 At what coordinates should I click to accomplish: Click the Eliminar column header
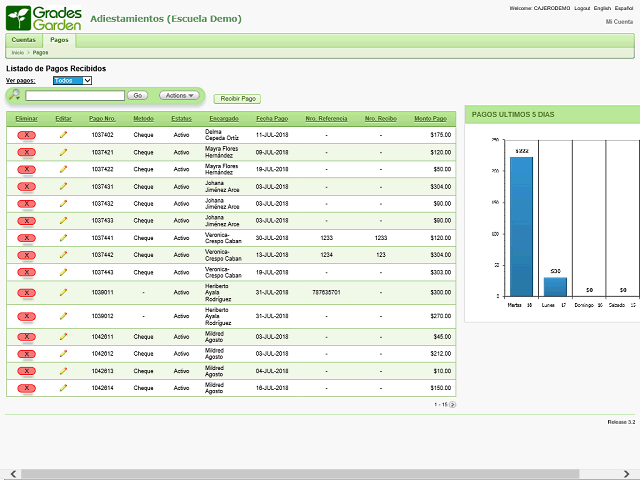click(27, 119)
